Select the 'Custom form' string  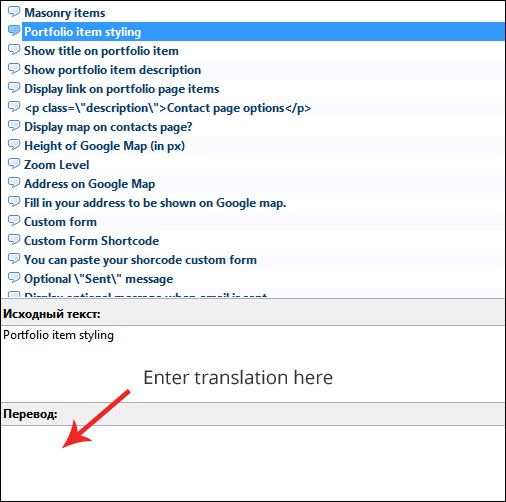pos(60,222)
